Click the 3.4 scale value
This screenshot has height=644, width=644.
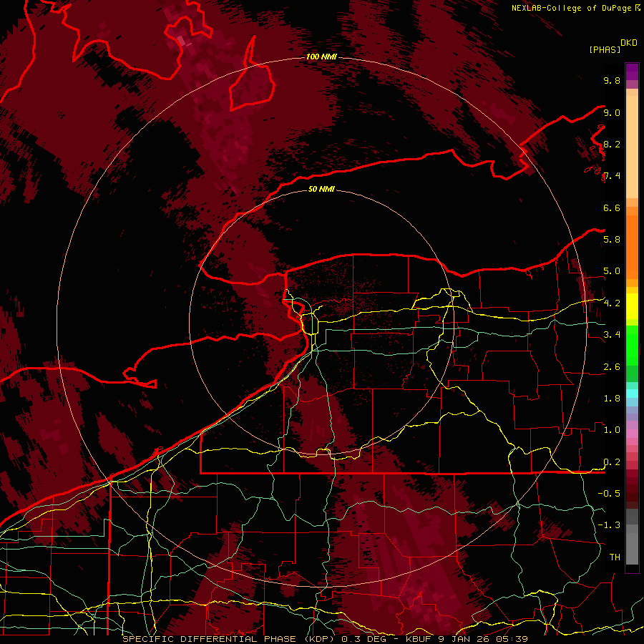612,334
